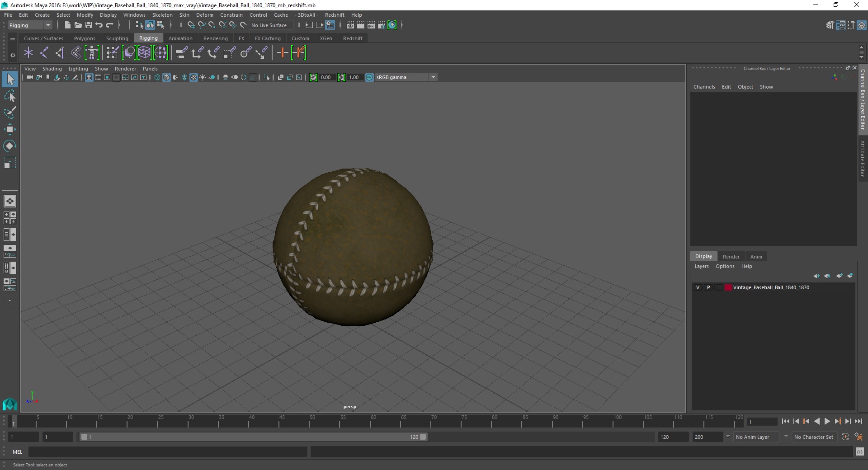Viewport: 868px width, 470px height.
Task: Switch to the Animation shelf tab
Action: click(180, 38)
